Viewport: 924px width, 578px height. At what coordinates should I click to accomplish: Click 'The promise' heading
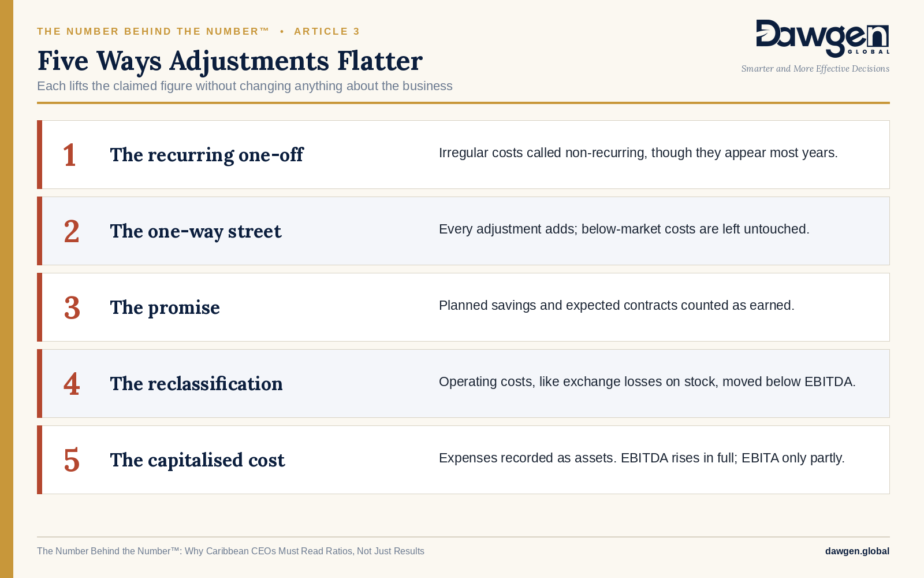point(165,307)
